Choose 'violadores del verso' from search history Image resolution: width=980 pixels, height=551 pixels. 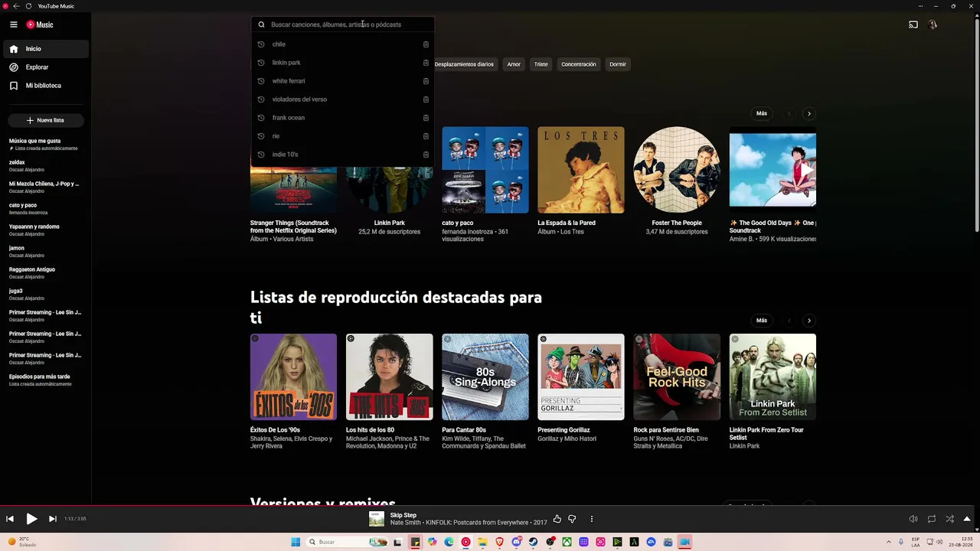tap(343, 99)
